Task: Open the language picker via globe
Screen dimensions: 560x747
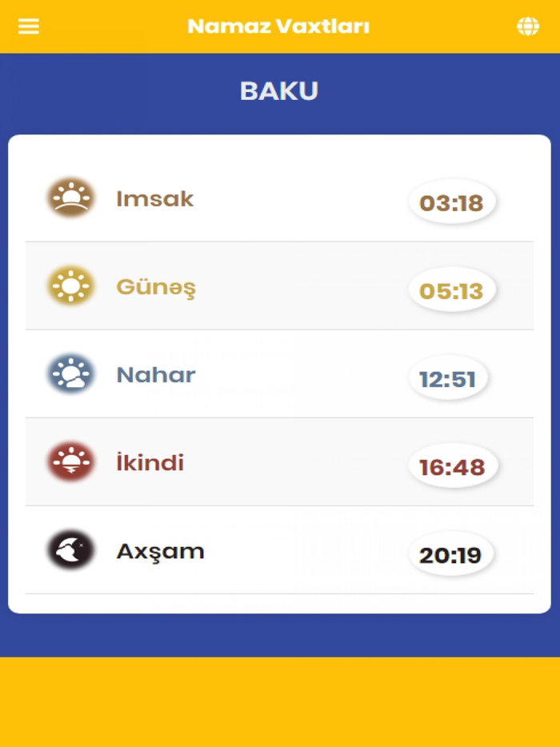Action: [527, 26]
